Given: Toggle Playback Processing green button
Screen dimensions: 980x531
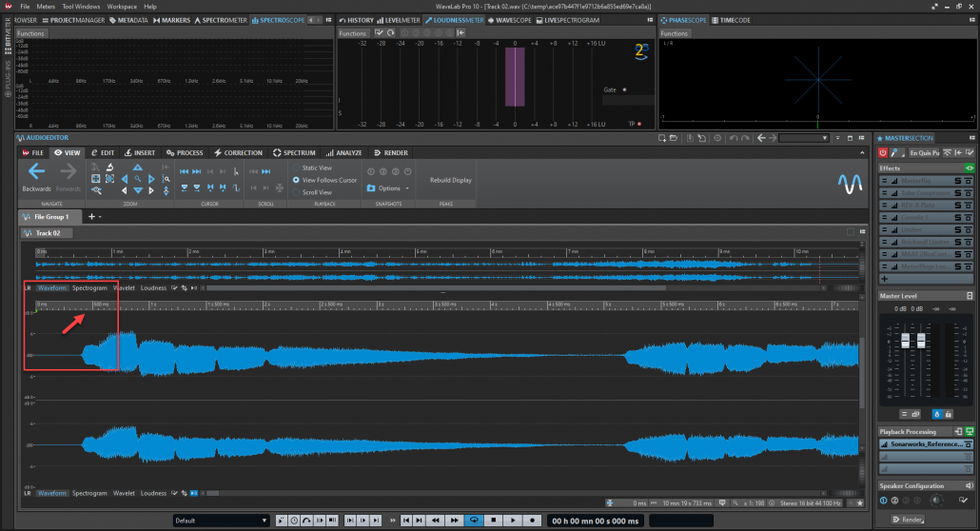Looking at the screenshot, I should (970, 432).
